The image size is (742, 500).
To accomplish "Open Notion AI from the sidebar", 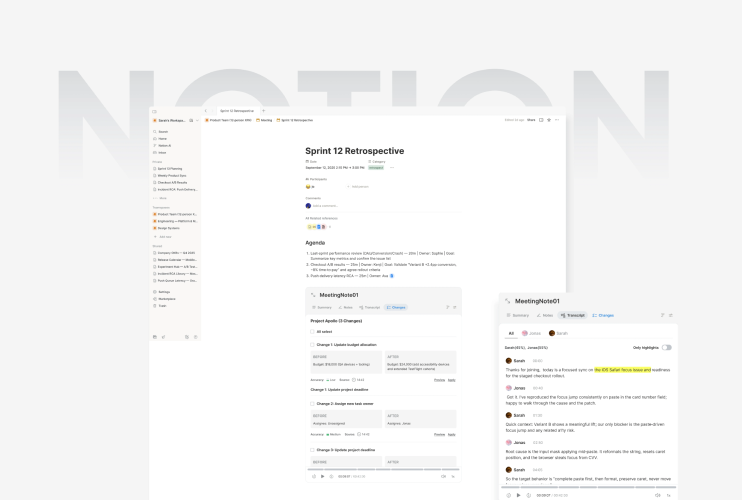I will point(162,146).
